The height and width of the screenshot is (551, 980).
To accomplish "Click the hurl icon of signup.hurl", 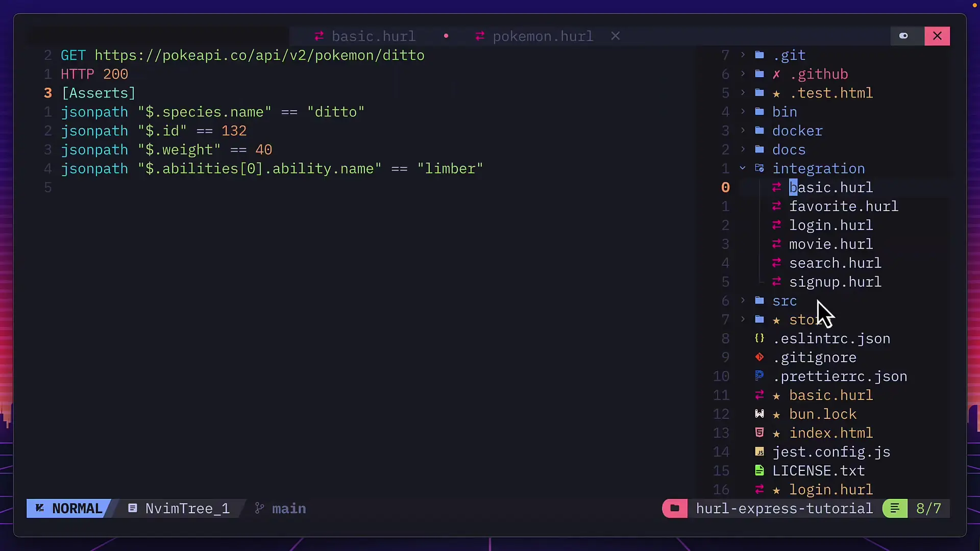I will coord(776,282).
